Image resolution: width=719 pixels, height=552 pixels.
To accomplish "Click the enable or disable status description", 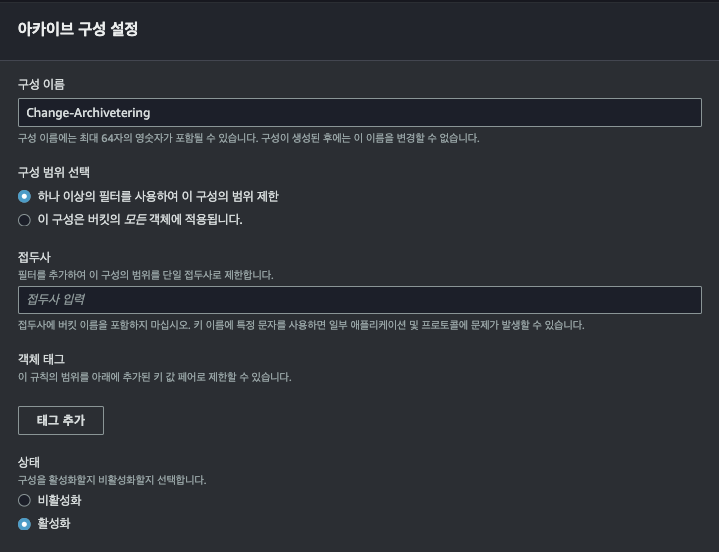I will (x=112, y=480).
